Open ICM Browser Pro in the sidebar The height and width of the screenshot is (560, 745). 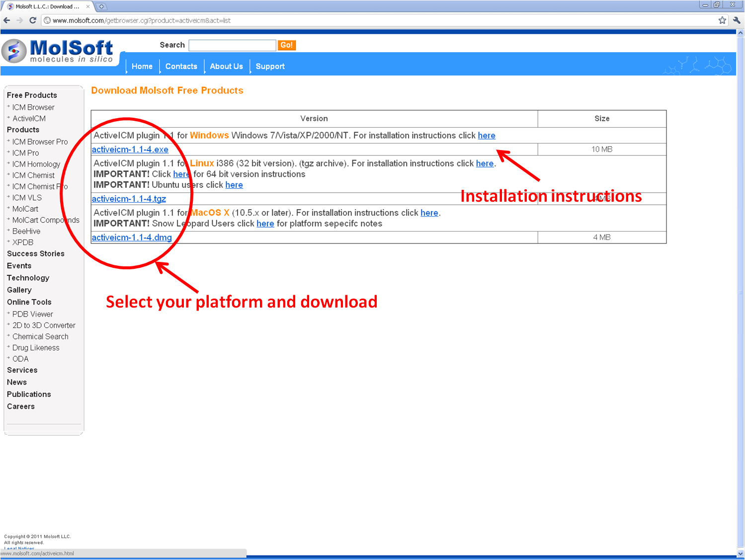[x=40, y=142]
